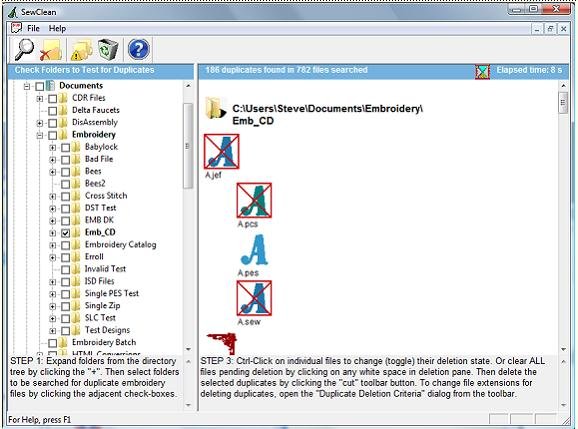Viewport: 578px width, 429px height.
Task: Open help with the blue question mark icon
Action: (x=139, y=49)
